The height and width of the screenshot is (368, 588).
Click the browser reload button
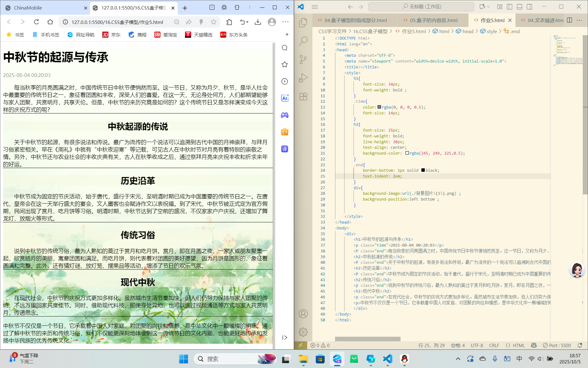(36, 22)
